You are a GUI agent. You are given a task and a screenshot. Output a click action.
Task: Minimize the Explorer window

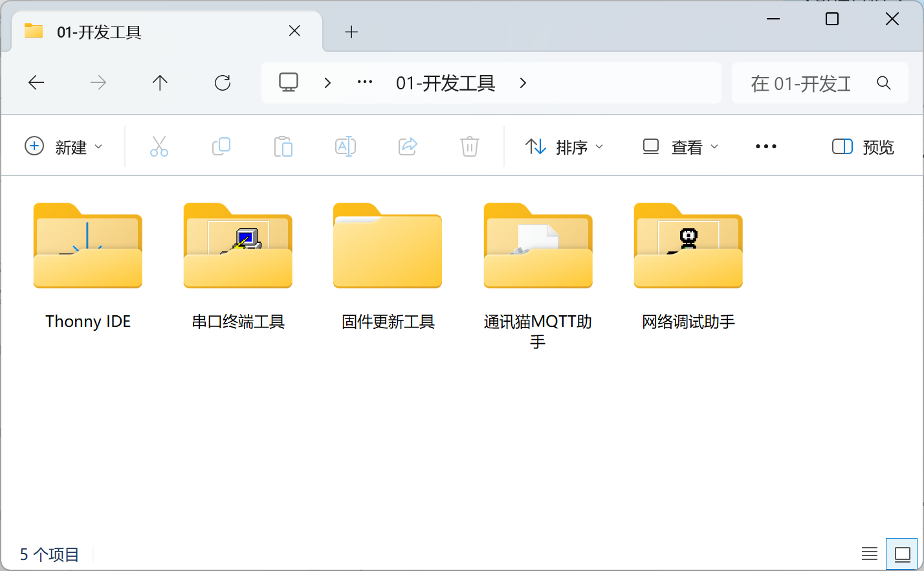coord(773,19)
